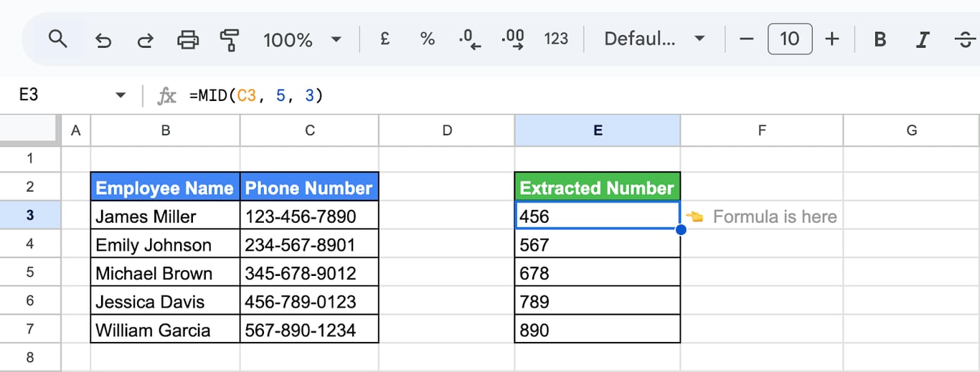Undo the last action

pyautogui.click(x=103, y=39)
